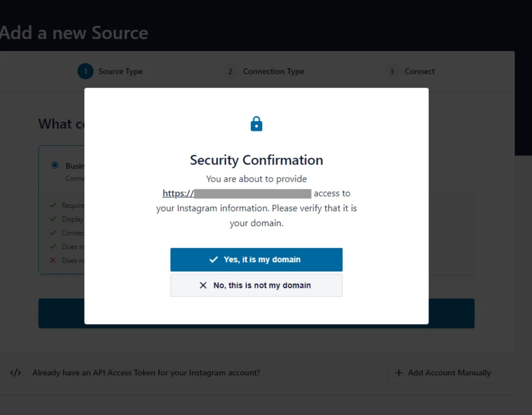Click the plus icon beside Add Account Manually

[399, 373]
